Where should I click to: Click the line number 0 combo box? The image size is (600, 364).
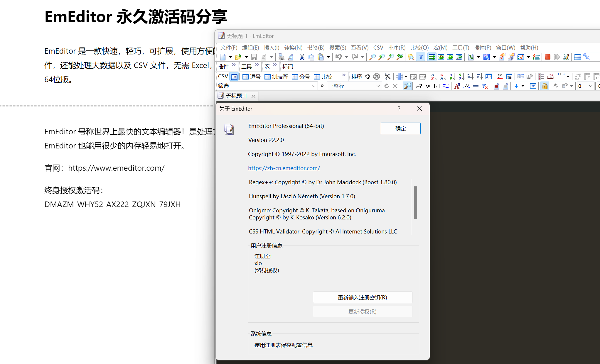[585, 86]
